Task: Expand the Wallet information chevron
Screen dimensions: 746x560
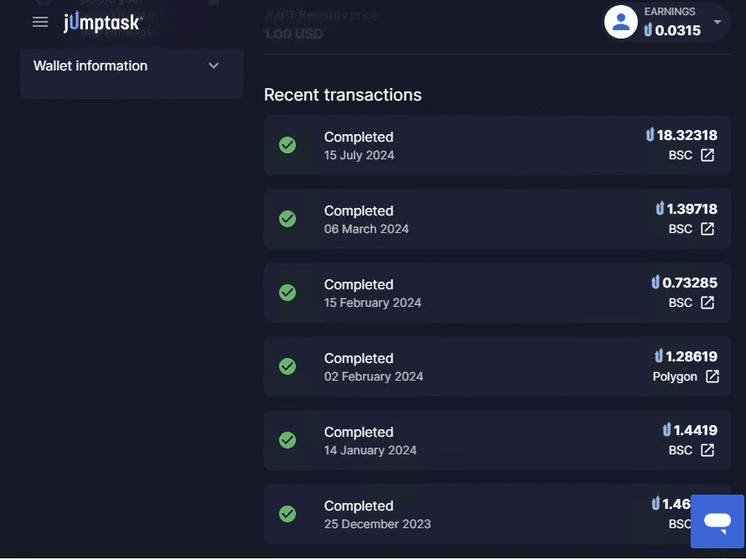Action: 214,65
